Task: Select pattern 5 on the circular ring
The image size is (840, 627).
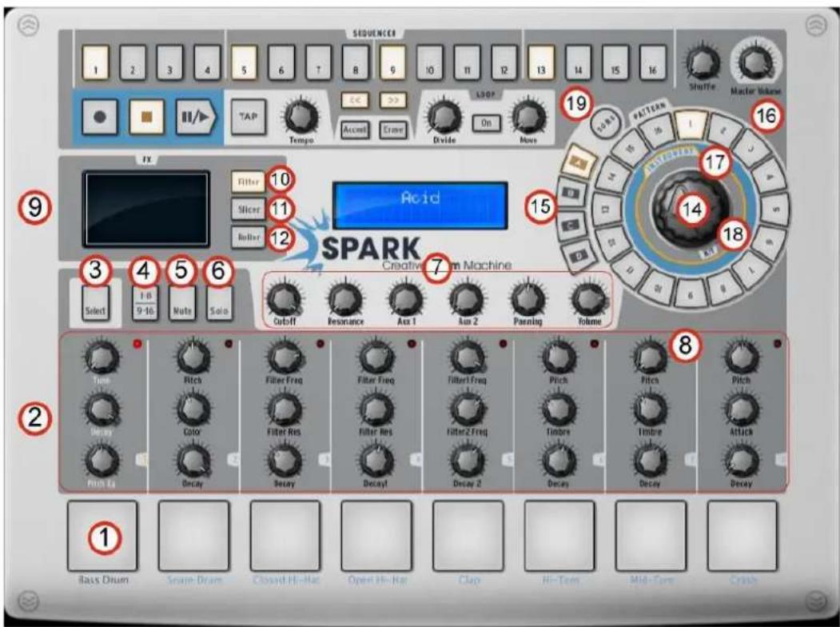Action: click(774, 208)
